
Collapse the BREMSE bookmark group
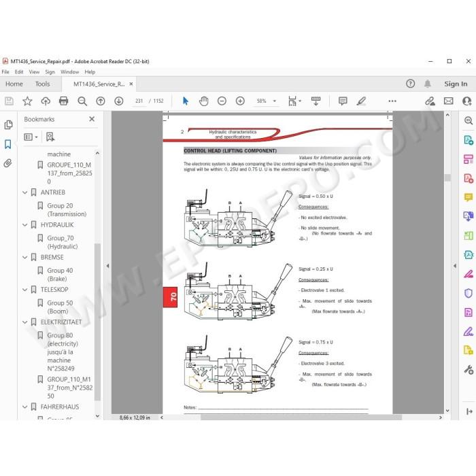(x=25, y=258)
